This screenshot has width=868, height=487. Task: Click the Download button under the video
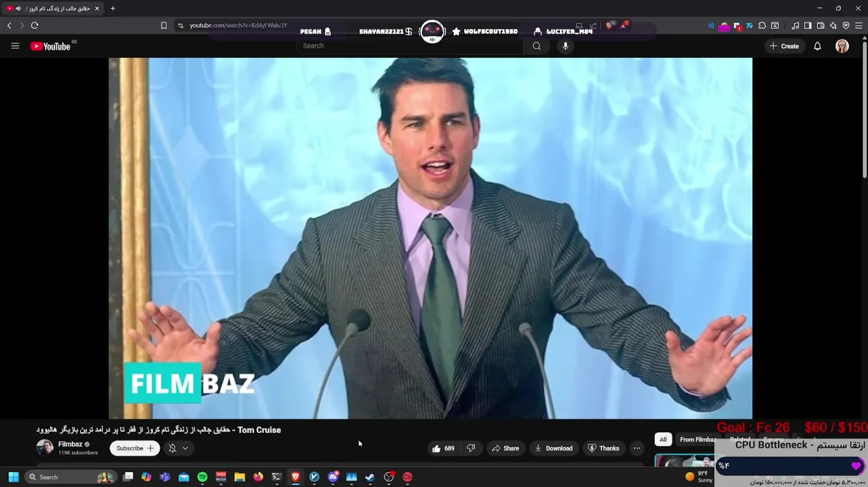coord(553,448)
